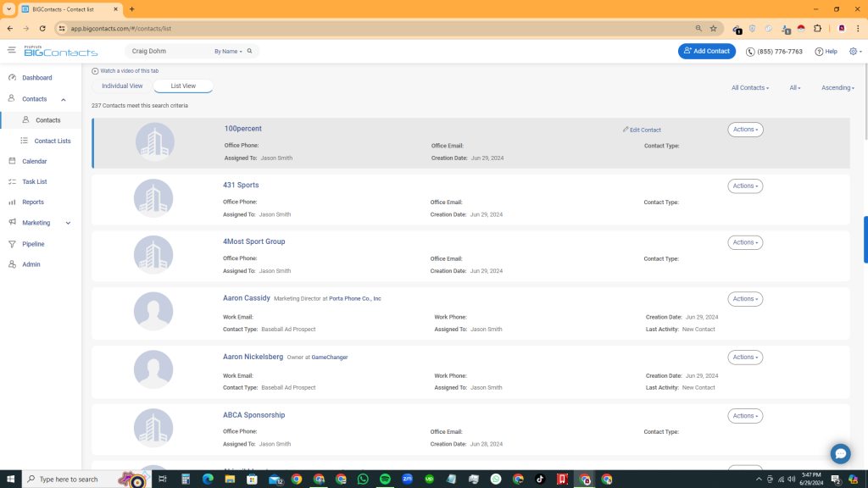Click the Help question mark icon
Viewport: 868px width, 488px height.
[x=820, y=52]
